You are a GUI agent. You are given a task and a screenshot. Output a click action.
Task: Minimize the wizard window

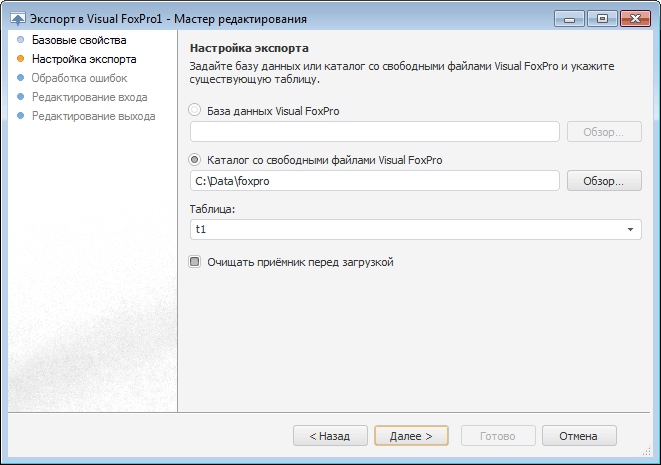[569, 19]
